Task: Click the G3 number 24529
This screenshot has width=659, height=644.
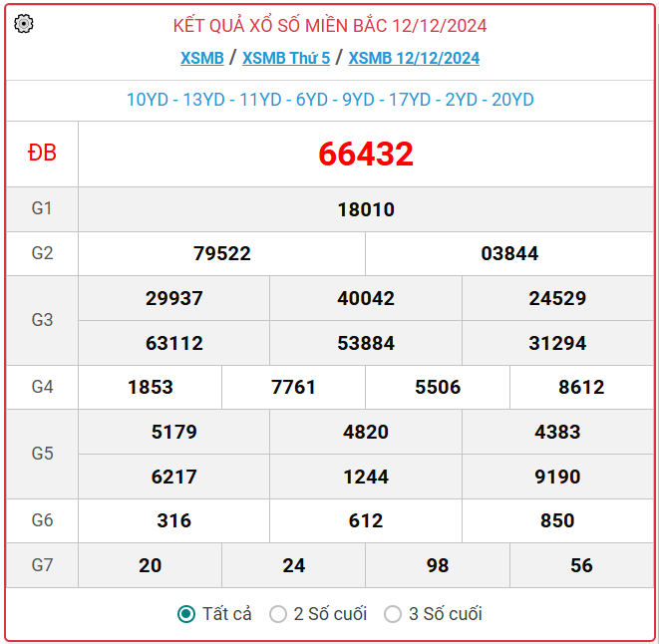Action: [x=557, y=298]
